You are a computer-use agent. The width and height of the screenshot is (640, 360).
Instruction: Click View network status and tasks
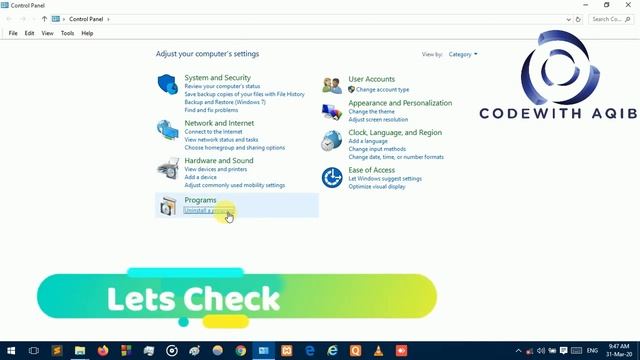(x=221, y=140)
